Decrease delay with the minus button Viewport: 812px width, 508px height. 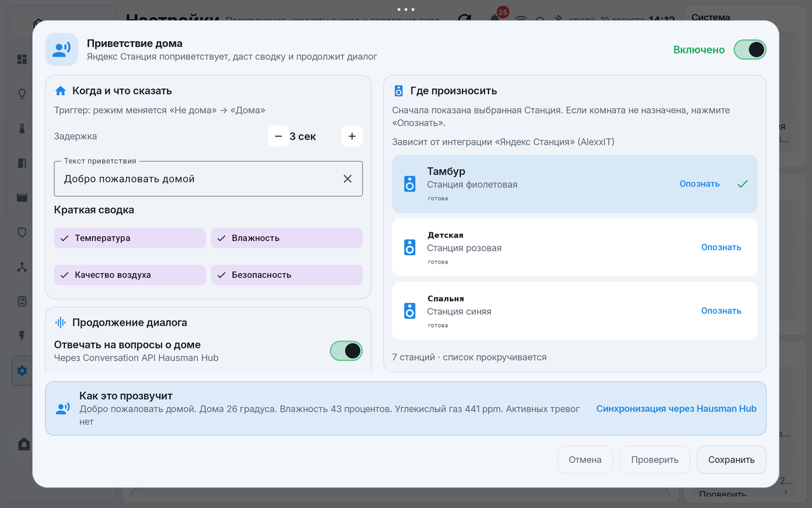pos(278,137)
